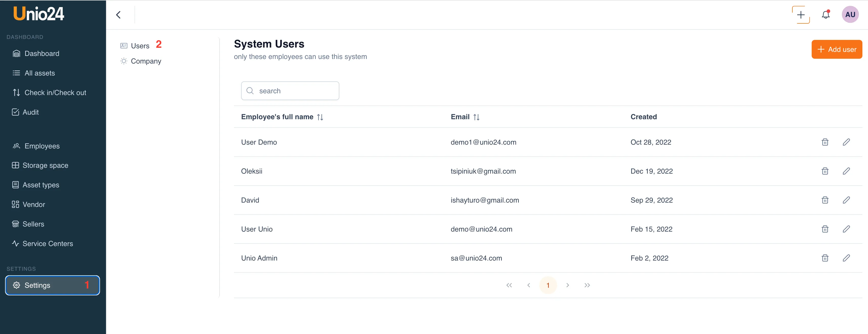
Task: Sort by Employee's full name
Action: point(320,117)
